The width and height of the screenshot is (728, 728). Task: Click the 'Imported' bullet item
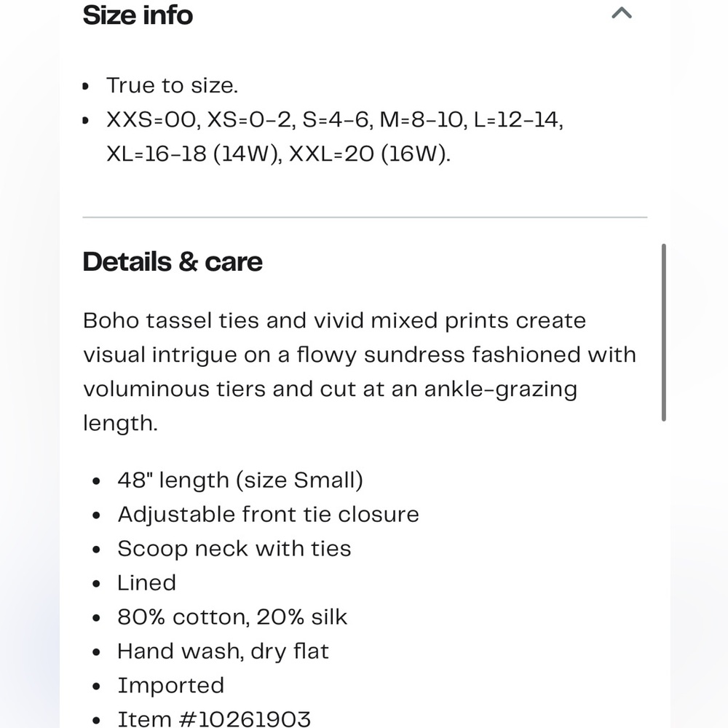(x=171, y=685)
